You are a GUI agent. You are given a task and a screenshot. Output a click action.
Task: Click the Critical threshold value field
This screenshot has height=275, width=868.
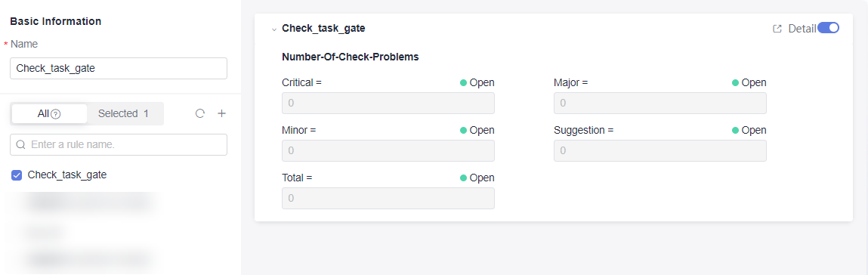coord(388,103)
